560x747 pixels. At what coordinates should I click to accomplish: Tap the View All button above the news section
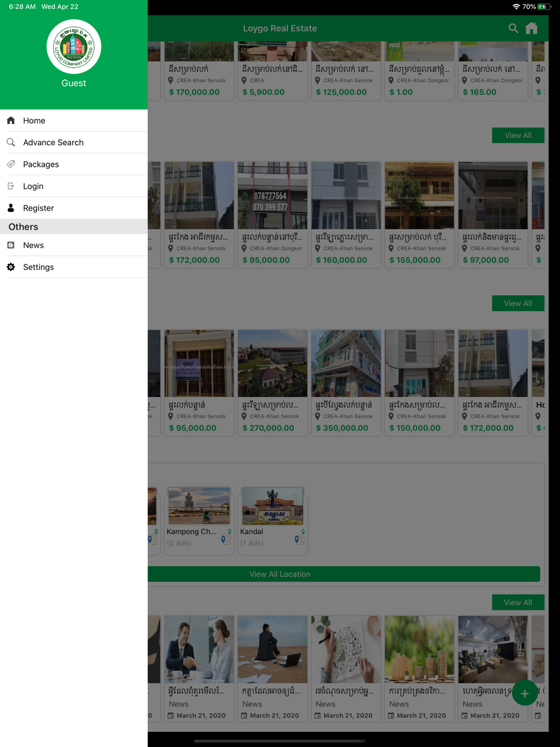pos(518,603)
